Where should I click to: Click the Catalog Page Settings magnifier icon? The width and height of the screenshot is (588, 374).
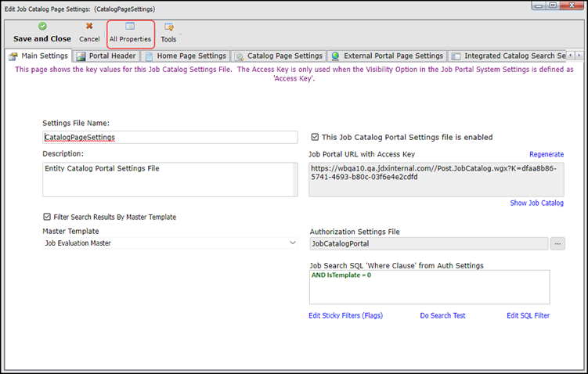point(240,56)
